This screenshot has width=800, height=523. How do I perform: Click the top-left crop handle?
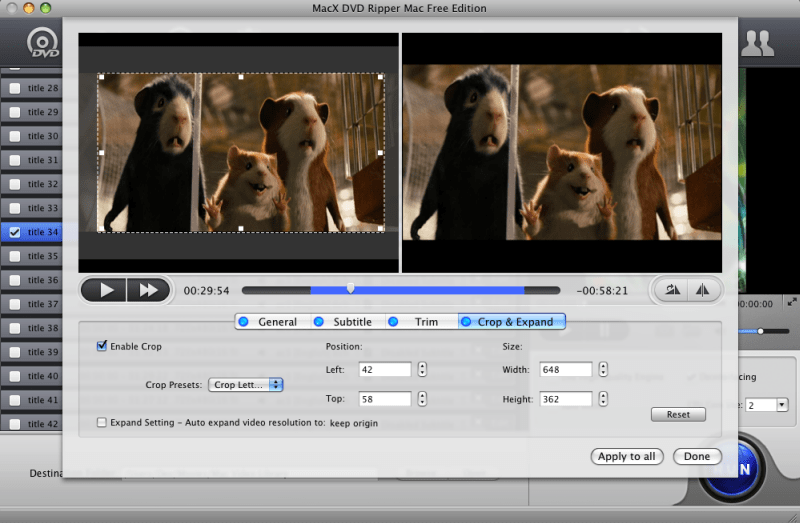coord(102,77)
